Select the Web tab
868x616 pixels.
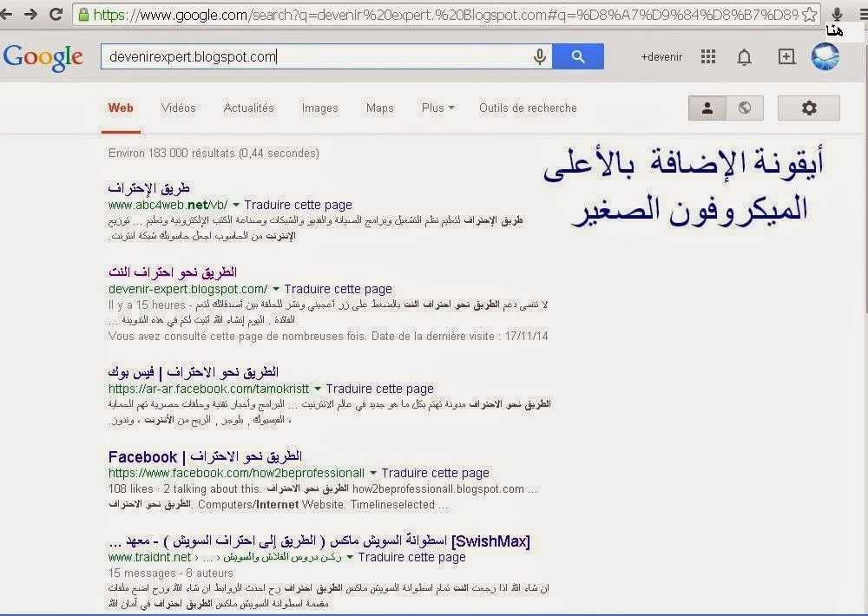tap(121, 108)
